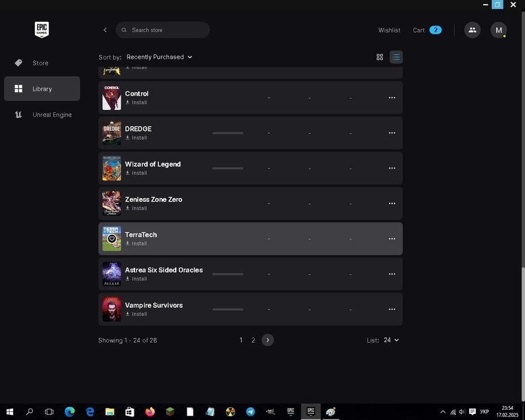Open Microsoft Store on taskbar
This screenshot has height=420, width=525.
[130, 412]
